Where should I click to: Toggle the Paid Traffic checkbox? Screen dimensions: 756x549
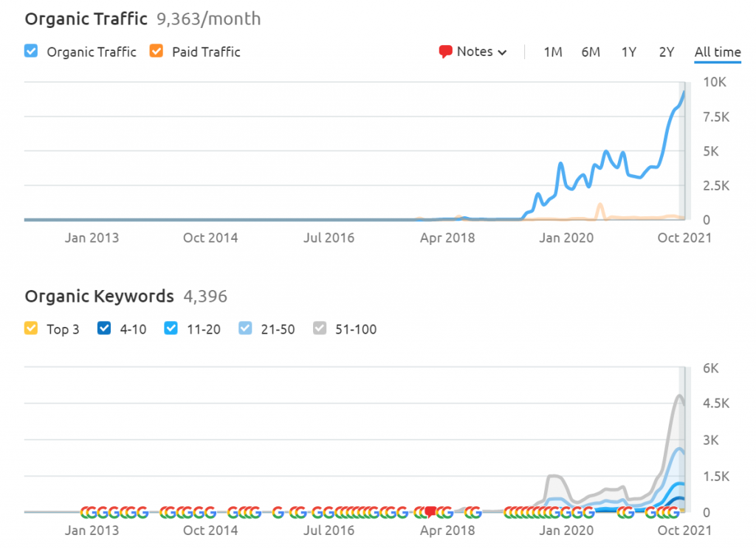tap(156, 52)
